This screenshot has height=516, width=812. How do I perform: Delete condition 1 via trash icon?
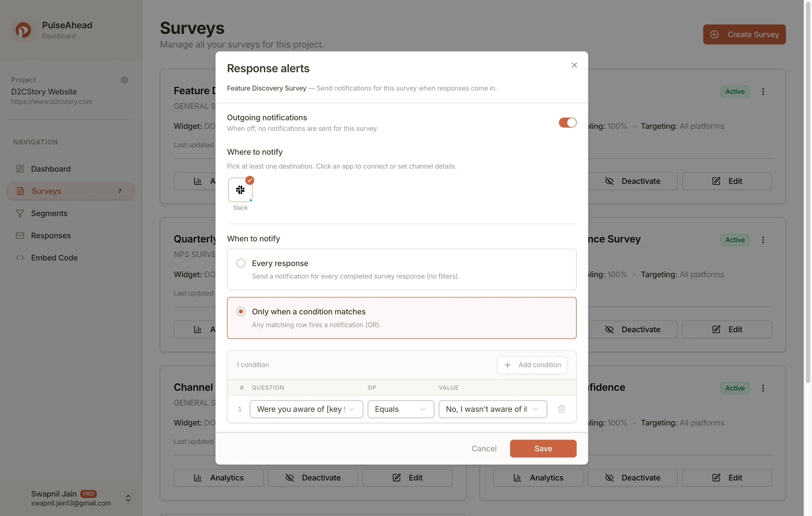561,409
